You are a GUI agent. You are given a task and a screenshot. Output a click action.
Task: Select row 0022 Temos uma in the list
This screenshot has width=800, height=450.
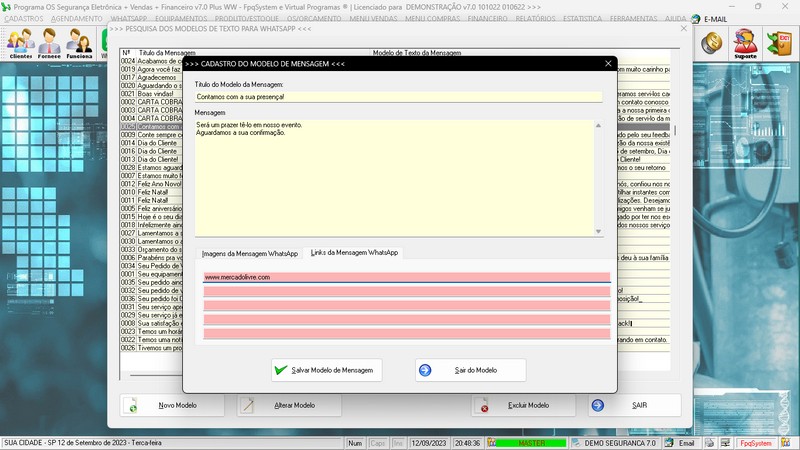pos(151,339)
